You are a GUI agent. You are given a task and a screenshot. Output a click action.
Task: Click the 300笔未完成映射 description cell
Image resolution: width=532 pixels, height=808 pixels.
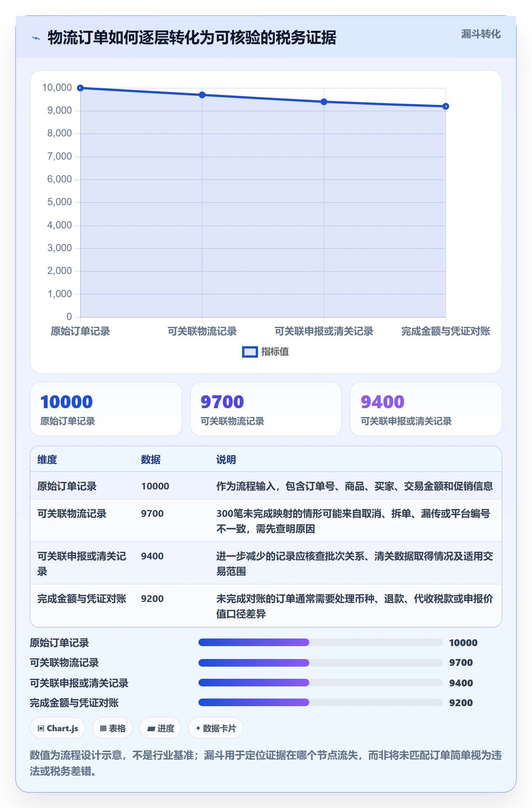(355, 521)
